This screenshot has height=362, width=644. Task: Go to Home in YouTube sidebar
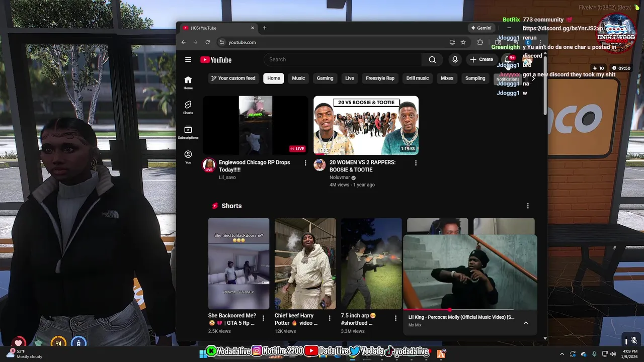click(x=188, y=82)
